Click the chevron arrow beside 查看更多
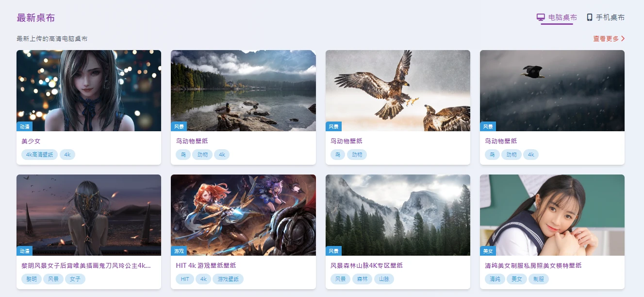The image size is (644, 297). [x=623, y=38]
